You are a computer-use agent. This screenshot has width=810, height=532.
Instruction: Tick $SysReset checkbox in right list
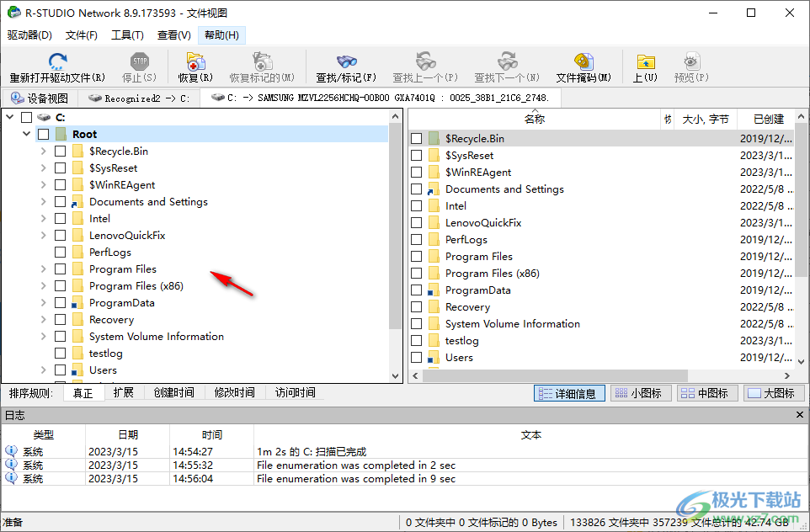point(416,156)
